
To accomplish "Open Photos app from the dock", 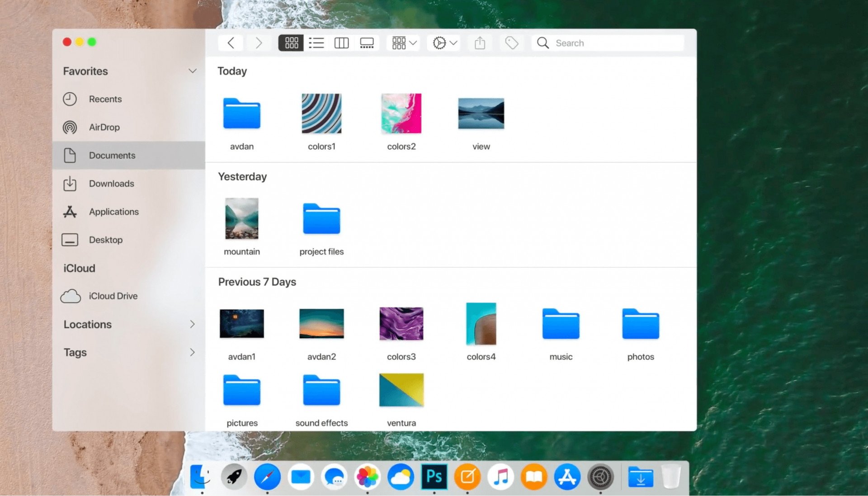I will [367, 477].
